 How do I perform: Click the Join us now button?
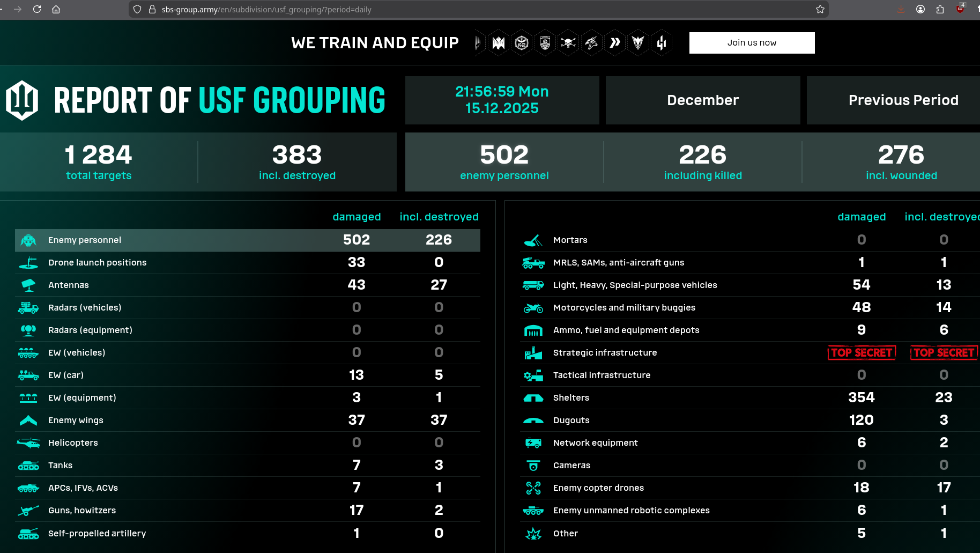752,43
